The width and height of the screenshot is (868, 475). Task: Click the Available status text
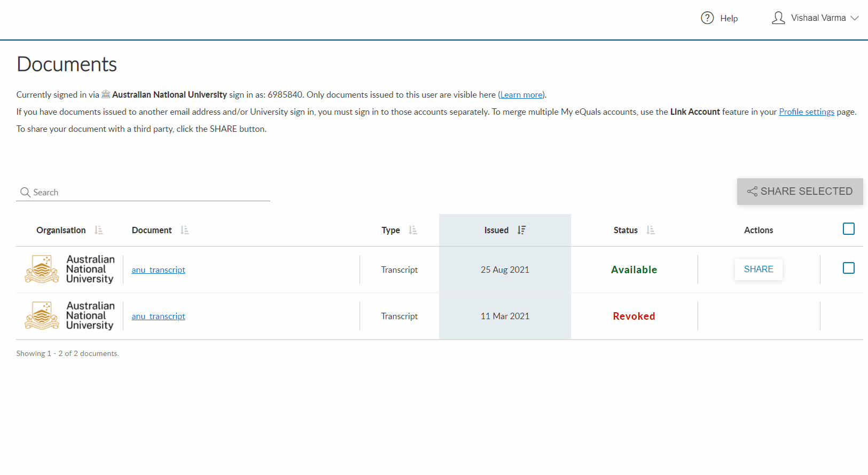[634, 270]
